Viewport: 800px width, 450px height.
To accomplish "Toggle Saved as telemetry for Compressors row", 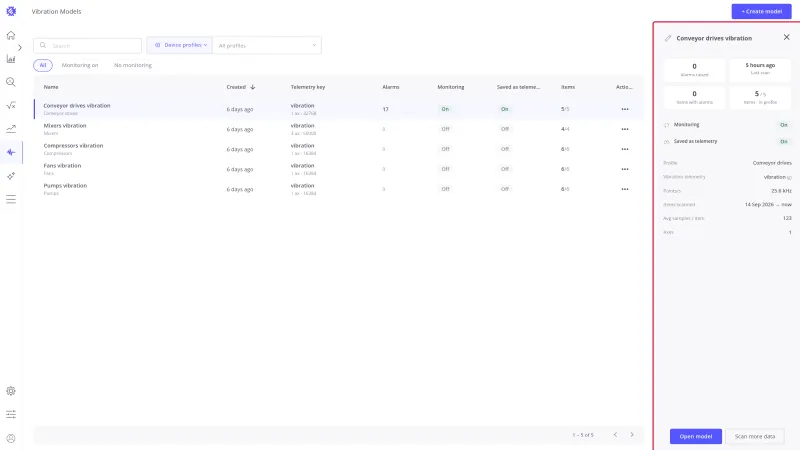I will coord(505,149).
